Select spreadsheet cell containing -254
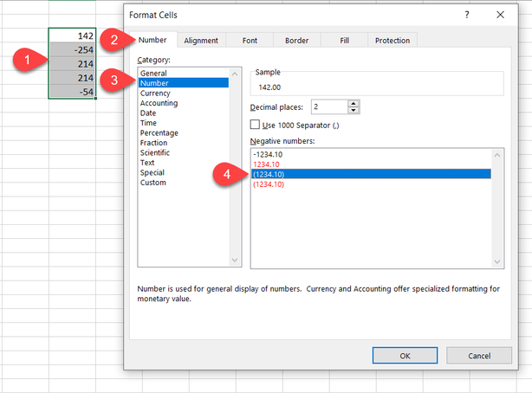532x393 pixels. coord(72,49)
